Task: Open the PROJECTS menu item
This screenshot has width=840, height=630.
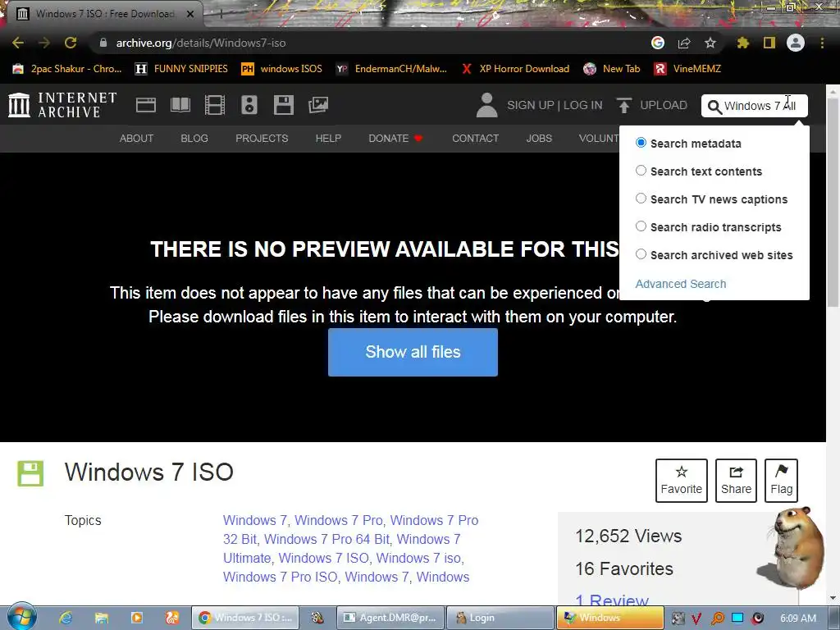Action: tap(262, 138)
